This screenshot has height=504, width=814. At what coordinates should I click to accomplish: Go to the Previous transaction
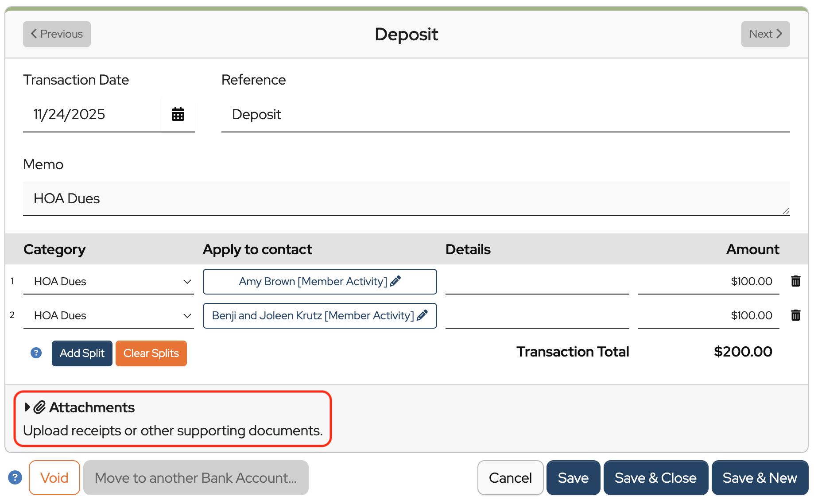coord(57,34)
